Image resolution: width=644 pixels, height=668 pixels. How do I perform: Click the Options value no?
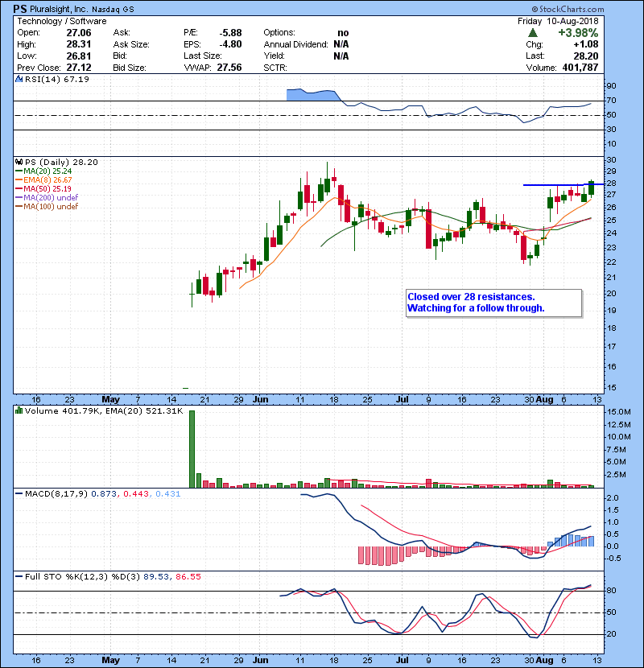(343, 33)
